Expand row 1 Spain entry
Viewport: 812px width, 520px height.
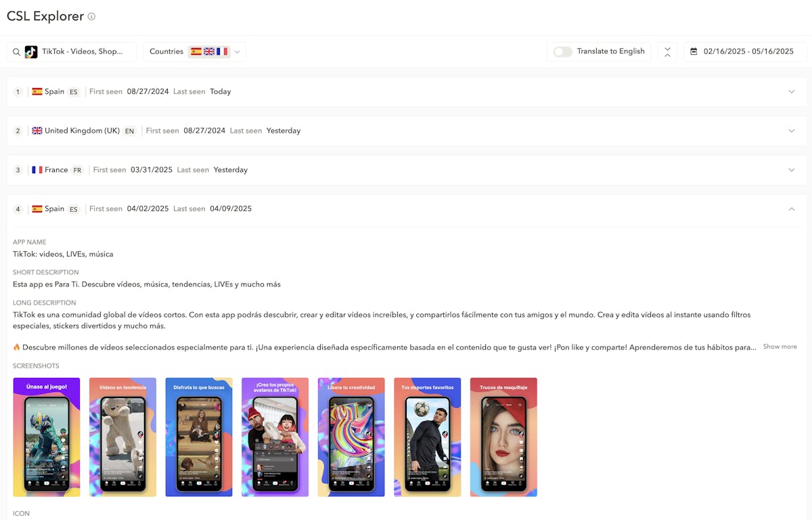click(x=791, y=91)
